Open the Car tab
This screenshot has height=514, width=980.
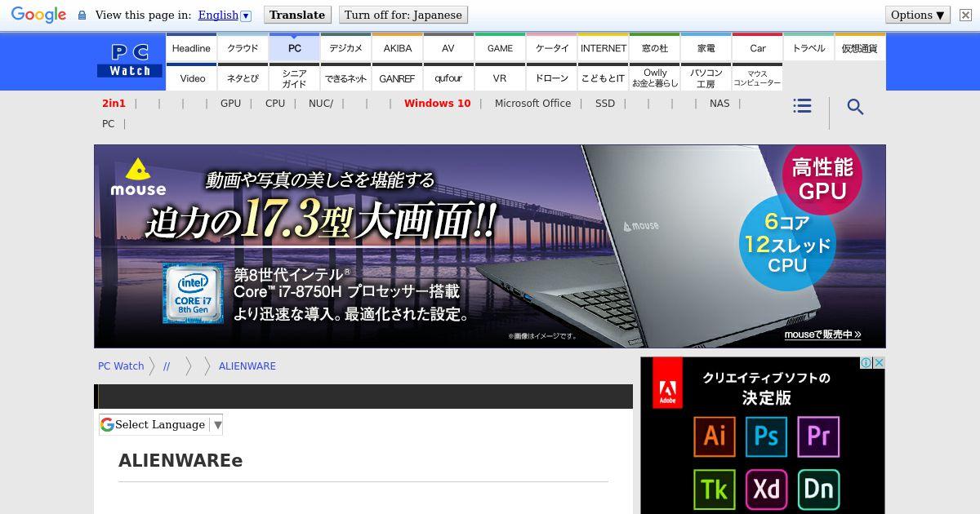point(757,48)
